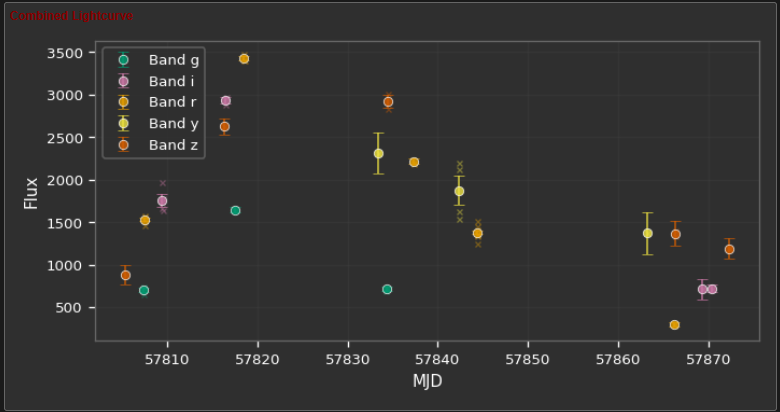
Task: Click the Band y legend marker
Action: (x=123, y=123)
